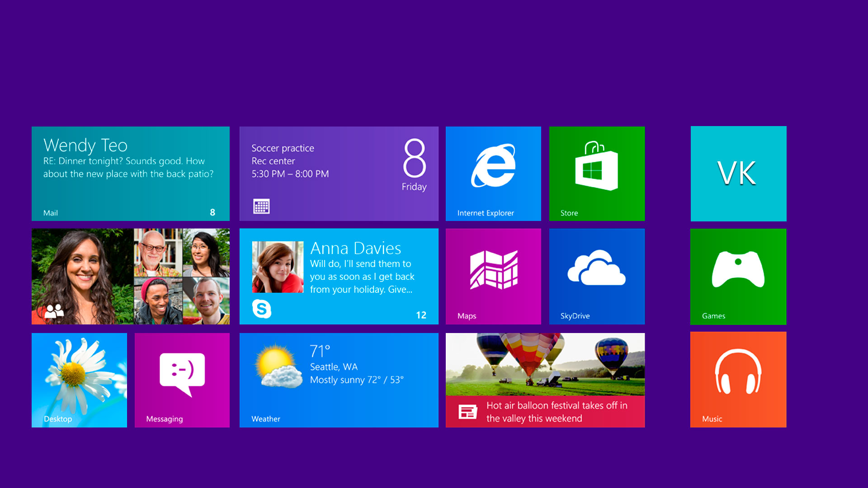Open the Messaging tile

click(x=182, y=380)
